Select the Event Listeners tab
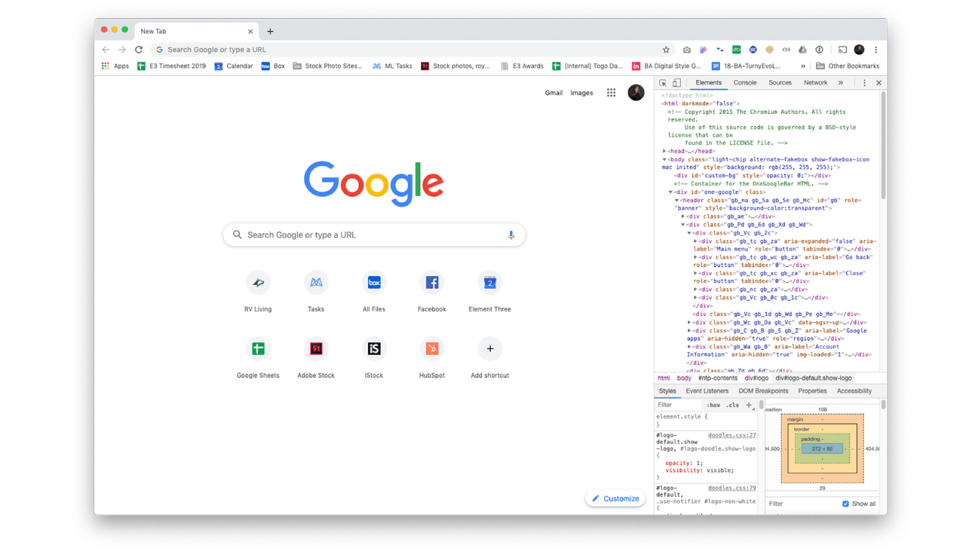 (x=707, y=391)
